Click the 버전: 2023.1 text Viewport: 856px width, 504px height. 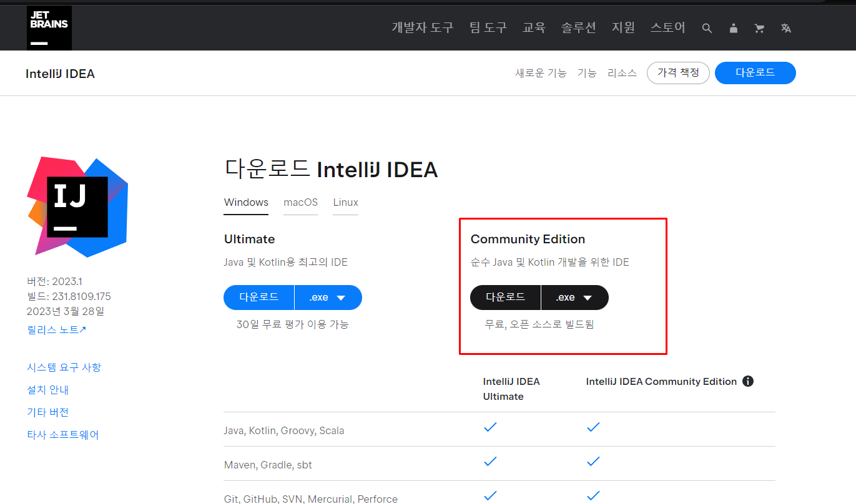point(54,281)
